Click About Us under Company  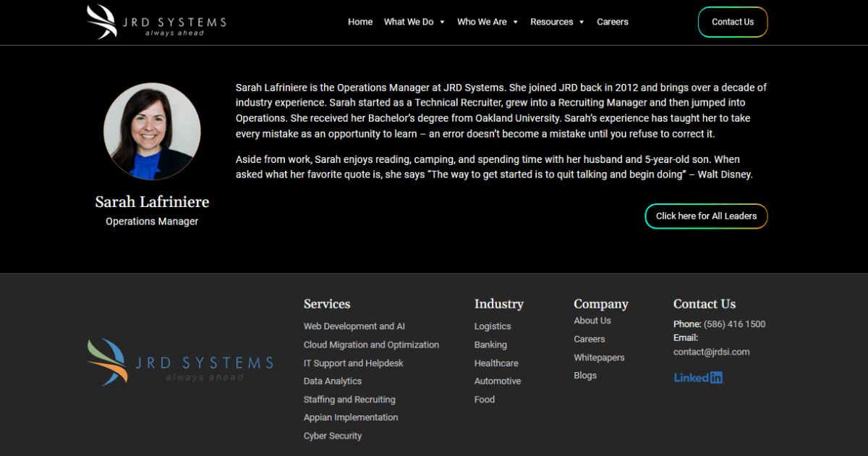pos(592,320)
